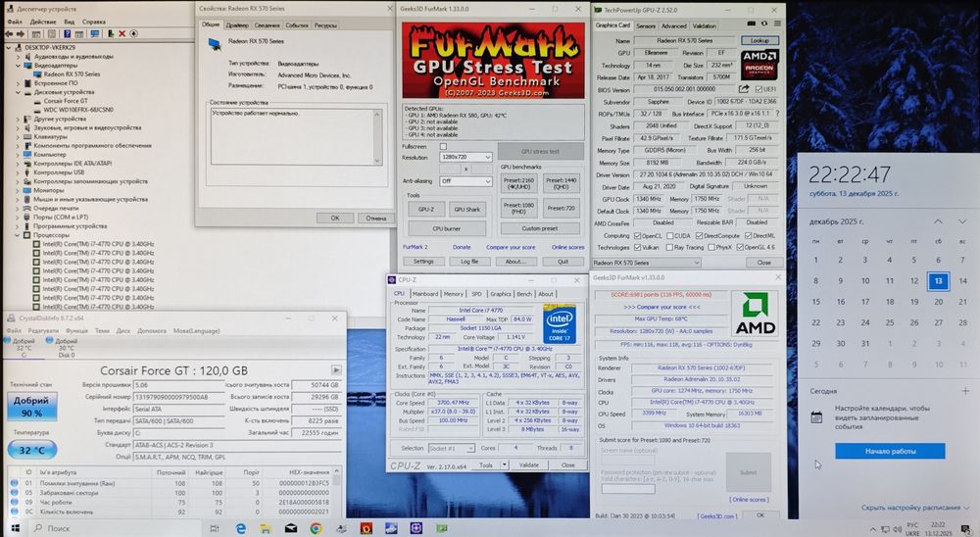This screenshot has width=980, height=537.
Task: Collapse Видеоадаптеры tree node
Action: 18,65
